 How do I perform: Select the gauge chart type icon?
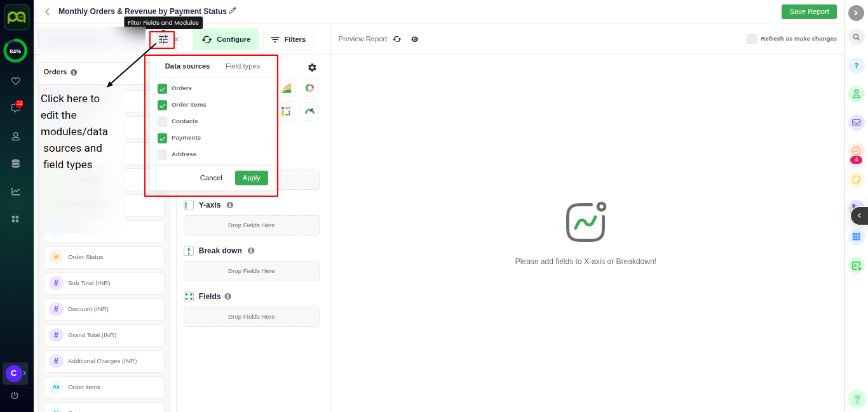309,111
